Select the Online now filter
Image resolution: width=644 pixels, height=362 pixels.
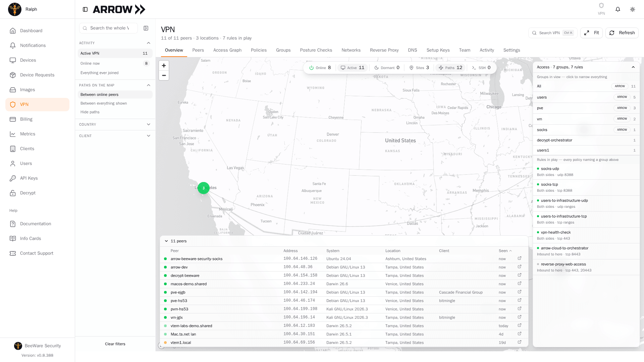(115, 63)
